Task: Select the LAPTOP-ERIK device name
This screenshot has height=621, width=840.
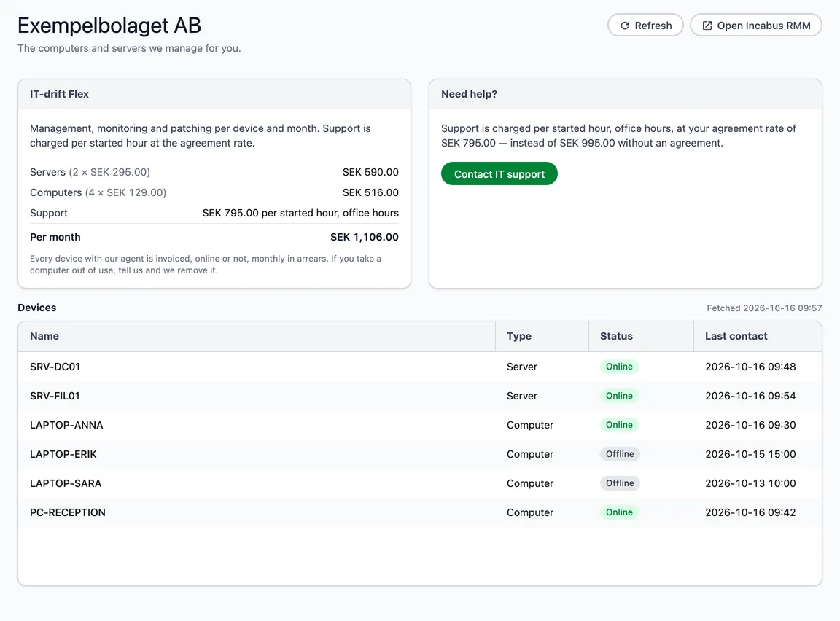Action: pos(63,455)
